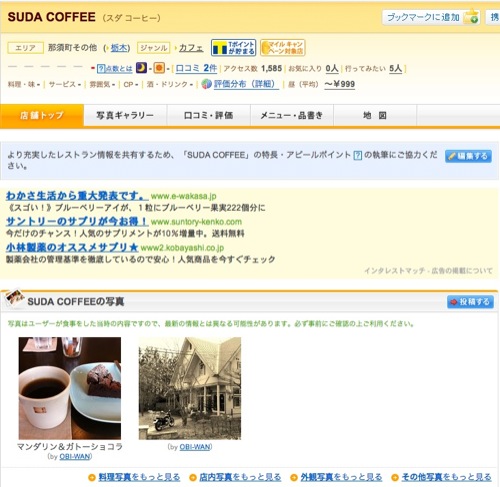
Task: Click the help icon after アピールポイント
Action: pos(358,155)
